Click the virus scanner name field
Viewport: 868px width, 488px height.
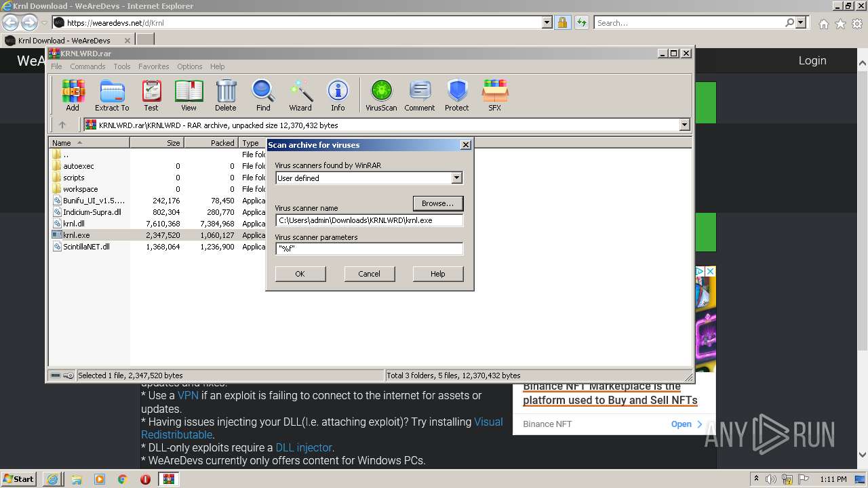click(369, 220)
